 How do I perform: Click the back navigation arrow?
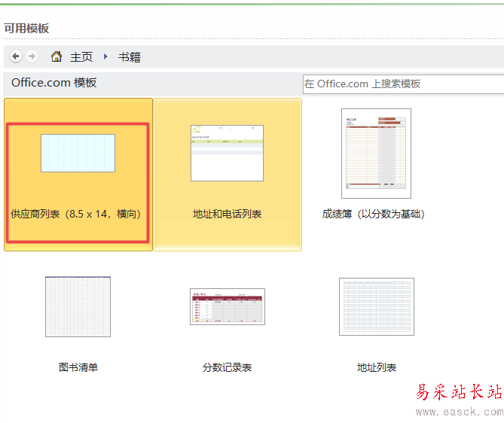pos(16,56)
